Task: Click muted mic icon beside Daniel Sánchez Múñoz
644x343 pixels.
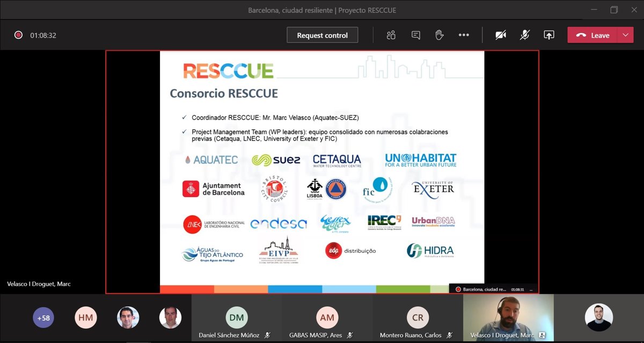Action: [267, 335]
